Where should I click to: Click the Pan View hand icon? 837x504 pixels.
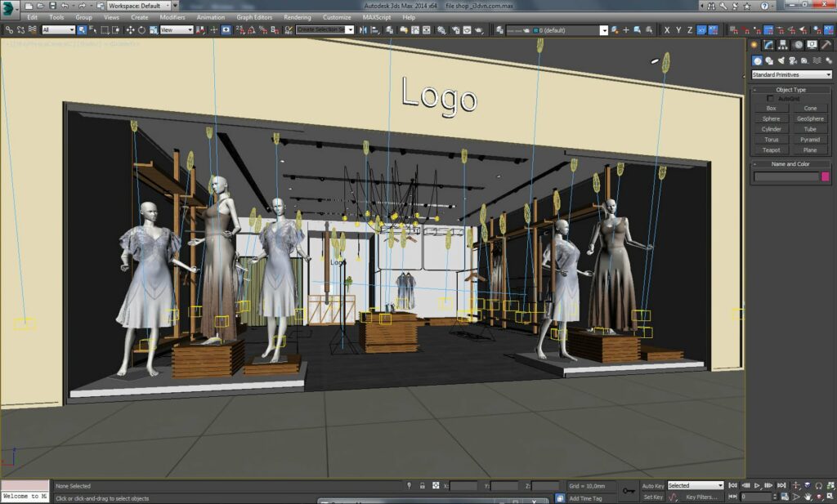click(808, 497)
